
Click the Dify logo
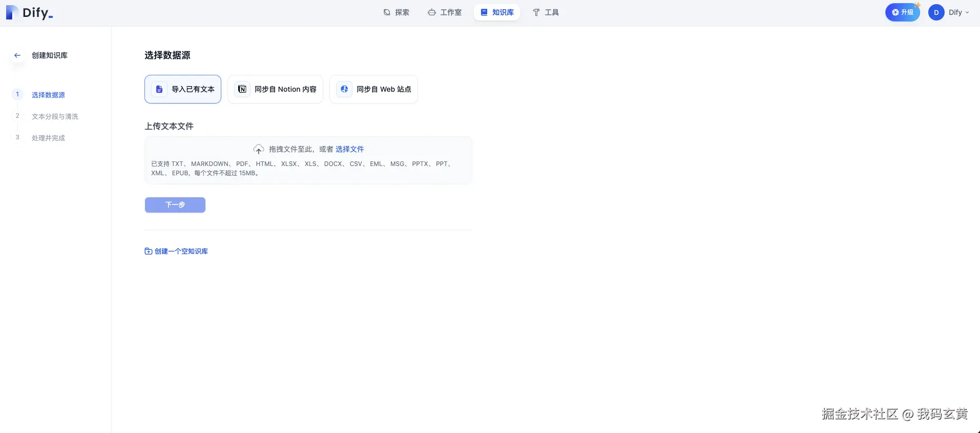(29, 13)
